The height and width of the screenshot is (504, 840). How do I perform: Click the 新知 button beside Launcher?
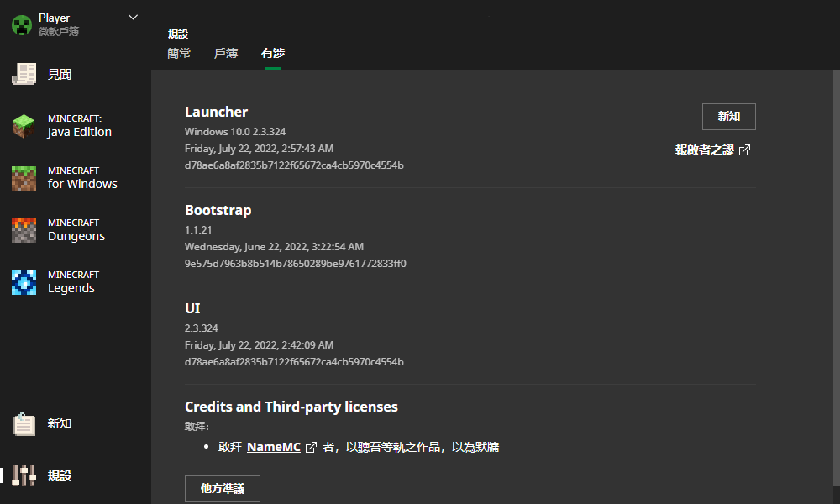[728, 116]
